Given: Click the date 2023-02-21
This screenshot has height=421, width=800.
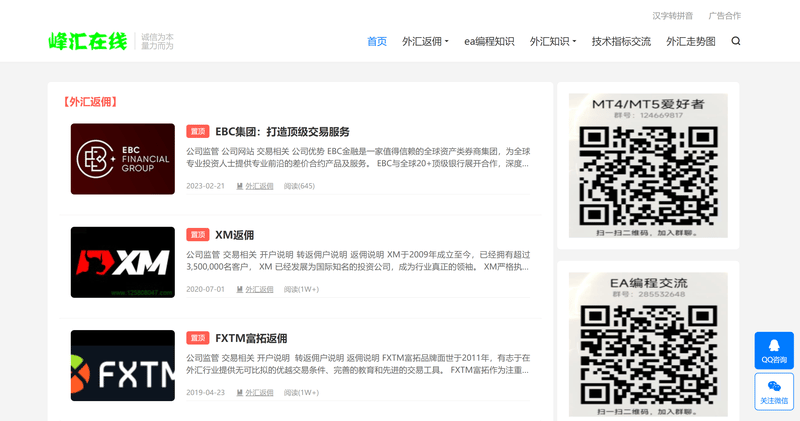Looking at the screenshot, I should click(205, 186).
